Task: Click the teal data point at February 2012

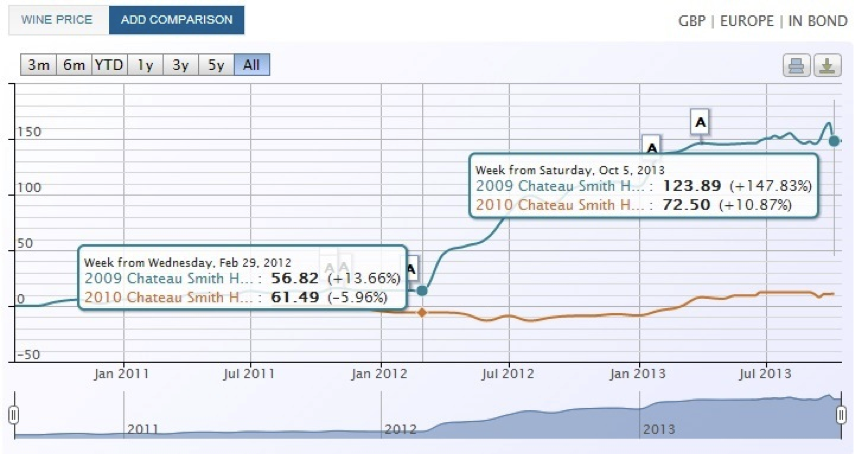Action: click(x=422, y=290)
